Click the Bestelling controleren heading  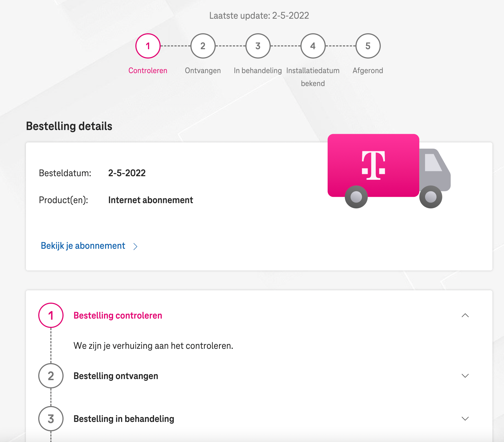click(118, 316)
